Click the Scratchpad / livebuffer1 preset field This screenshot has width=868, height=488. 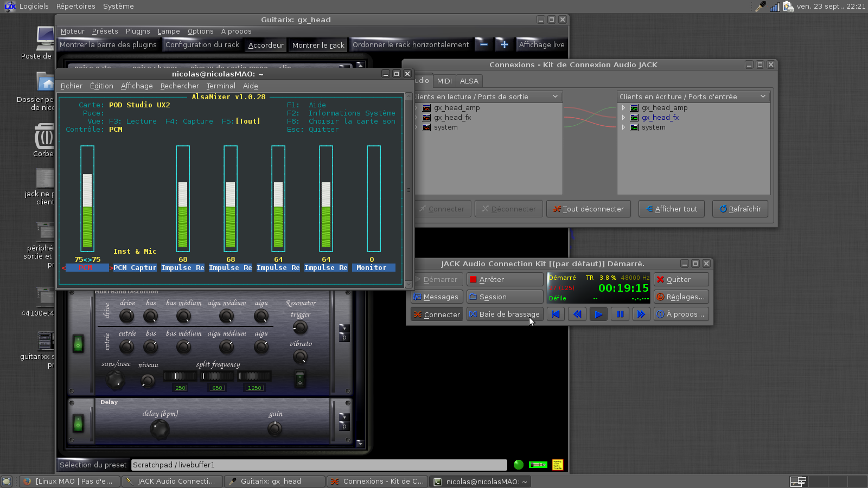[x=319, y=465]
